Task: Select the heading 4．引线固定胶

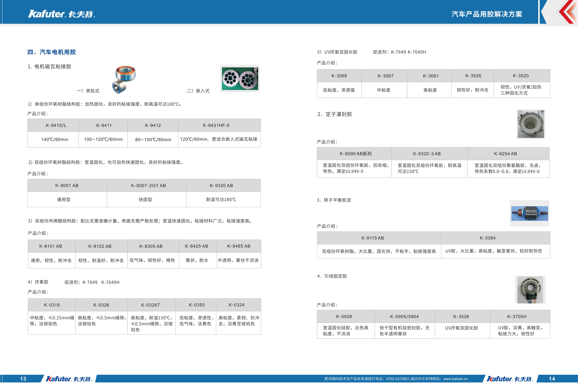Action: click(x=332, y=276)
